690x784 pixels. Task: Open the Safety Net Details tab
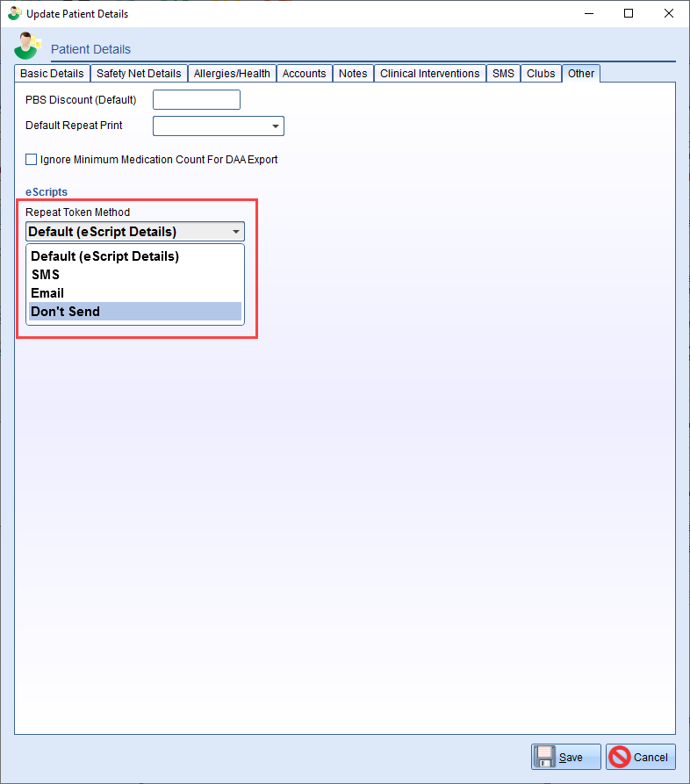(x=139, y=74)
